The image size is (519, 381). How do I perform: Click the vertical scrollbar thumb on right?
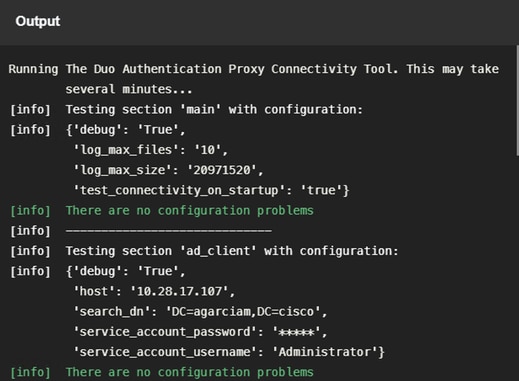[x=517, y=100]
